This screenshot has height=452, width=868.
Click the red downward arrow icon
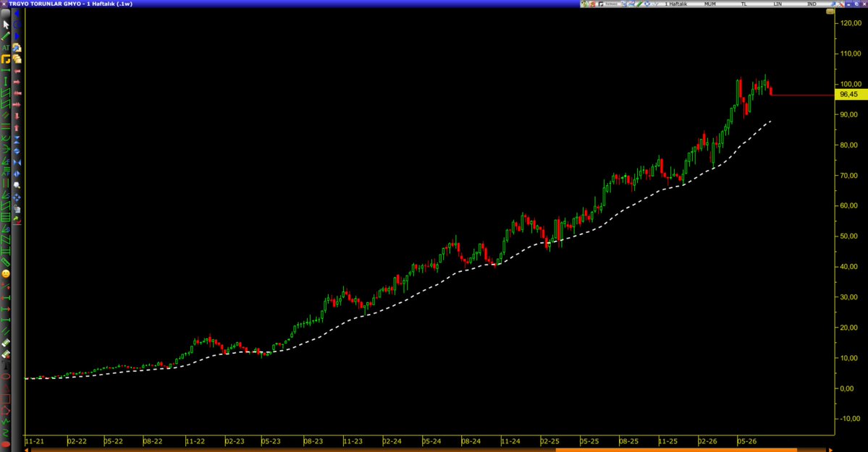(17, 116)
